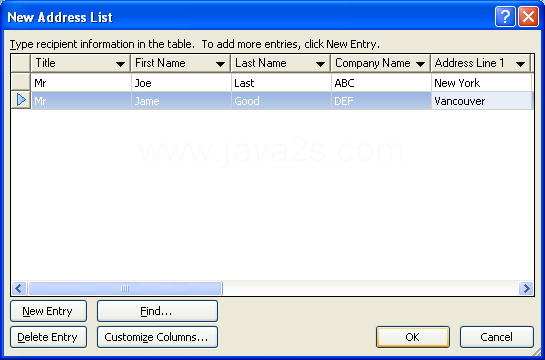This screenshot has height=360, width=545.
Task: Click the Delete Entry button
Action: click(x=49, y=337)
